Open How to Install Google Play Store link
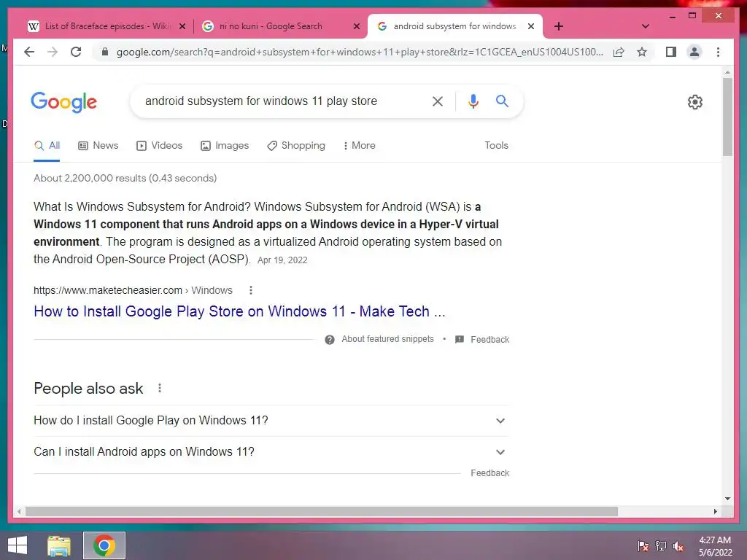This screenshot has width=747, height=560. click(x=239, y=311)
